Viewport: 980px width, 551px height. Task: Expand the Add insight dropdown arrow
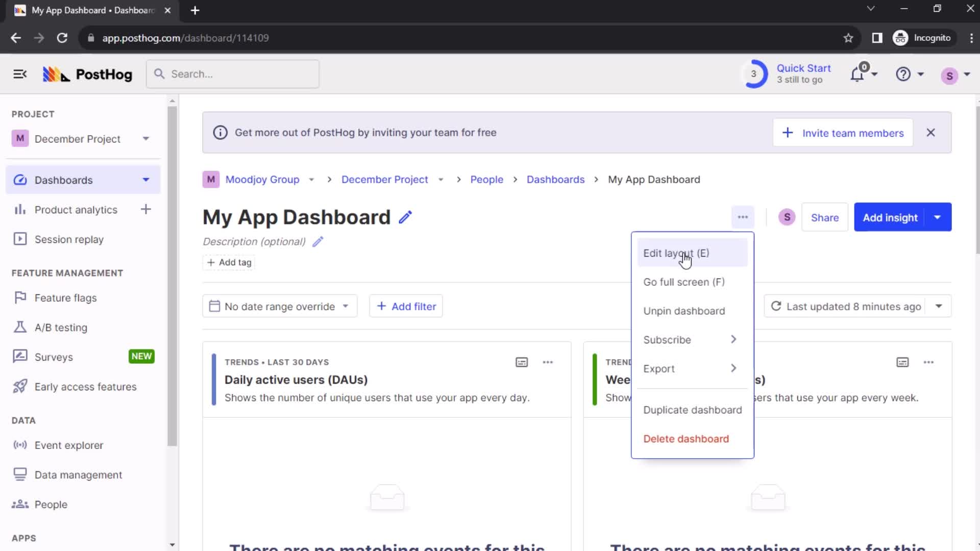tap(938, 217)
